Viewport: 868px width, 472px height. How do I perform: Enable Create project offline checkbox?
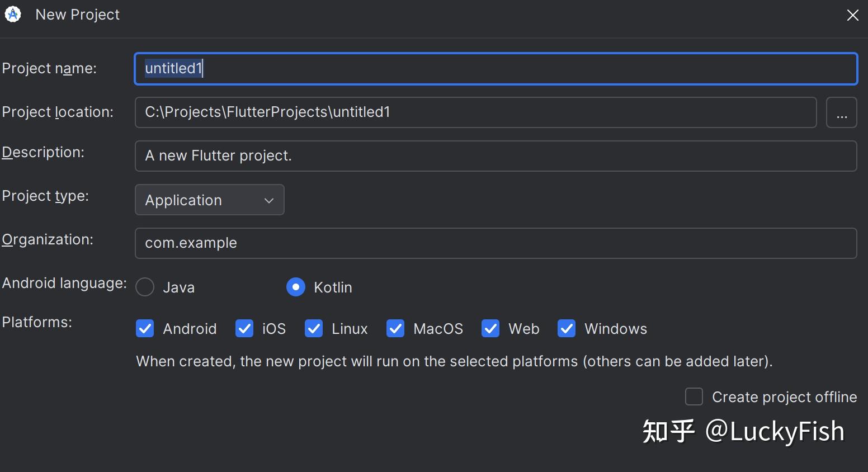pos(694,397)
